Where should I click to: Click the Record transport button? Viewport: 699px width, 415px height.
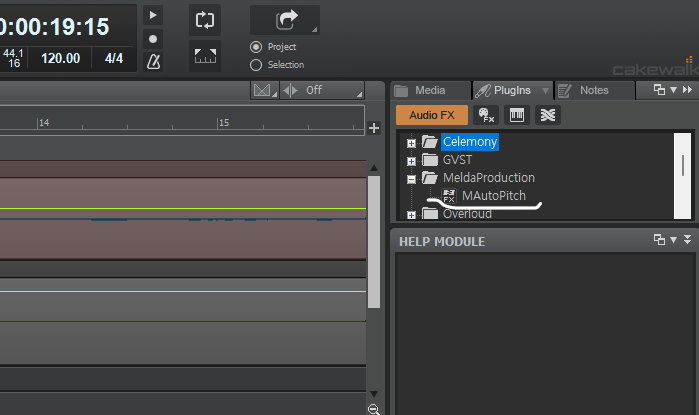click(153, 39)
